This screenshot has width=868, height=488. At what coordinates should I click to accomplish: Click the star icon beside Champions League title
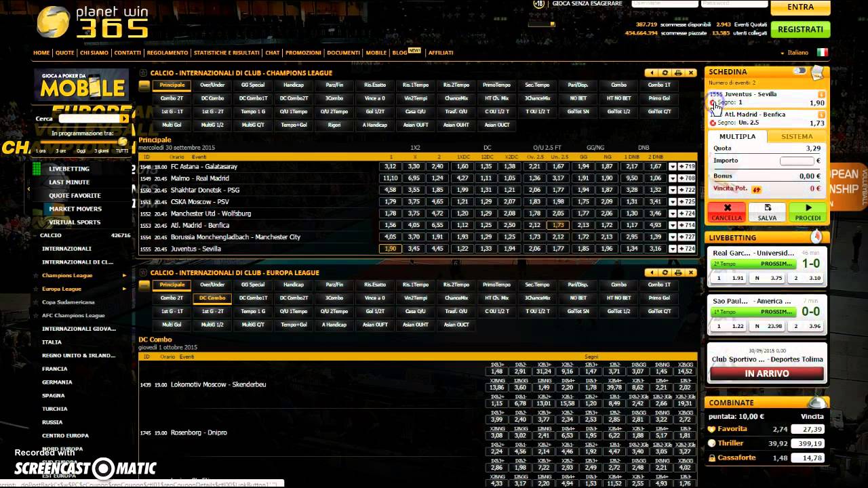click(x=143, y=73)
